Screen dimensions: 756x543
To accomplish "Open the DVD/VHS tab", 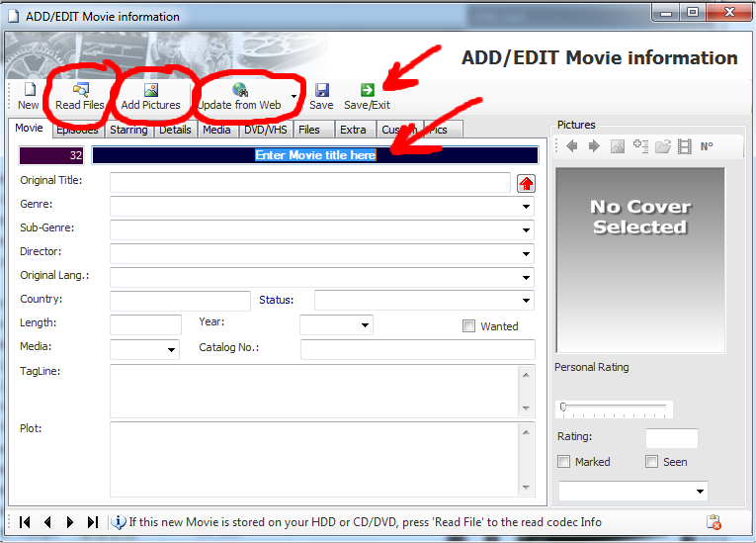I will 264,130.
